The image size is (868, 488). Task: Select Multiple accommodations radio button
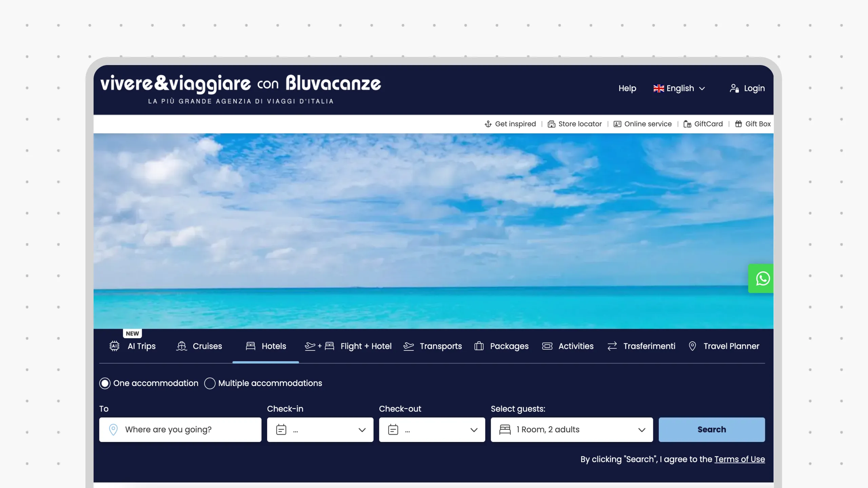tap(210, 383)
